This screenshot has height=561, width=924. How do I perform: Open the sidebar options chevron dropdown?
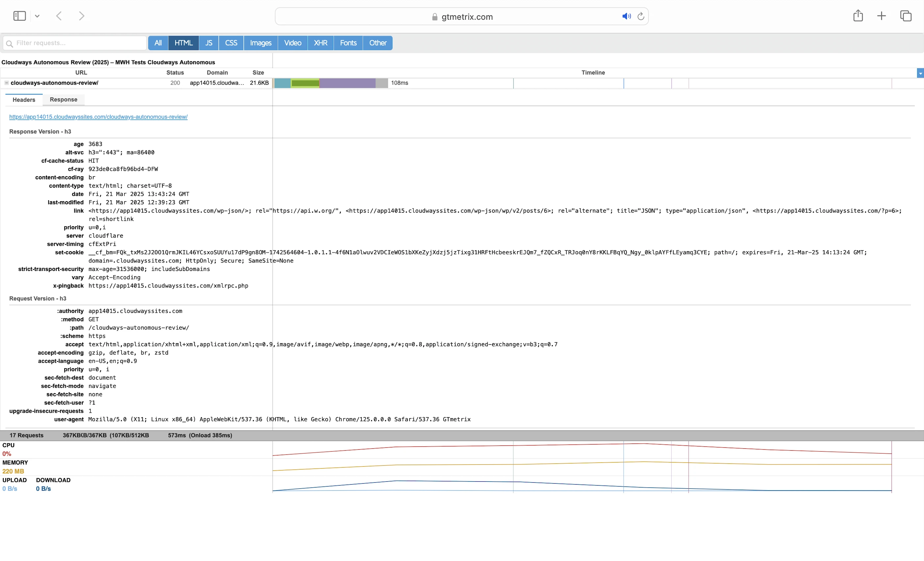tap(37, 16)
